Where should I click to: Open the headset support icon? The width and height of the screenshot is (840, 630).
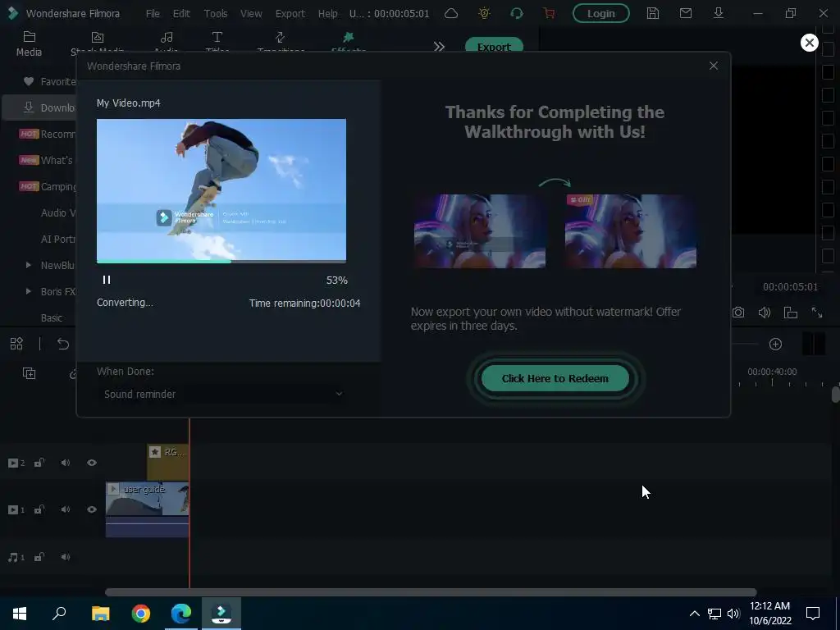coord(517,13)
